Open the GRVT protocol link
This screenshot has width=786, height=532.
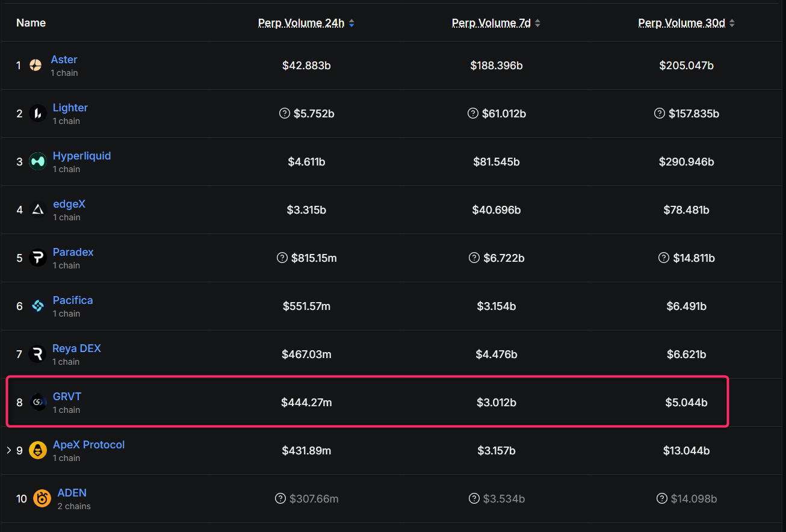click(67, 397)
